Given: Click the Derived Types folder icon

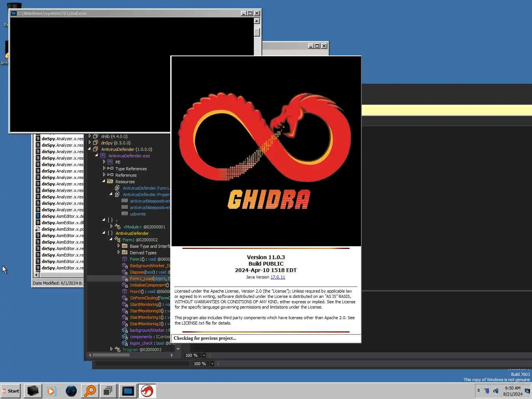Looking at the screenshot, I should pyautogui.click(x=125, y=253).
